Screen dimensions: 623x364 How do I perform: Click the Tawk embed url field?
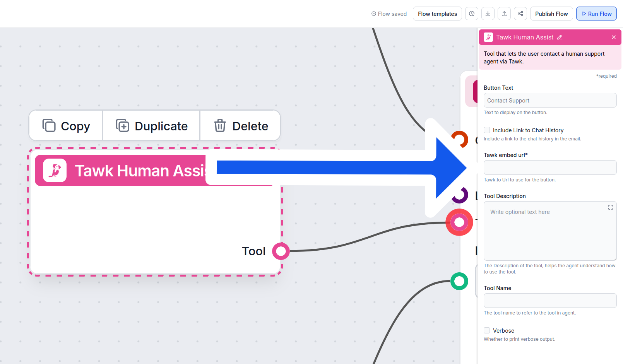549,167
